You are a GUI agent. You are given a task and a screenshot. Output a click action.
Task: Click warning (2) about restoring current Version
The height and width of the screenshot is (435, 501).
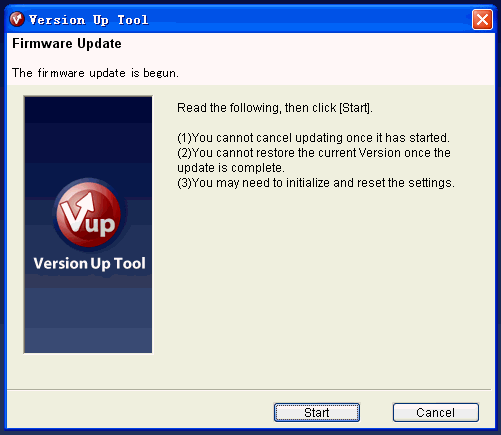[x=314, y=153]
